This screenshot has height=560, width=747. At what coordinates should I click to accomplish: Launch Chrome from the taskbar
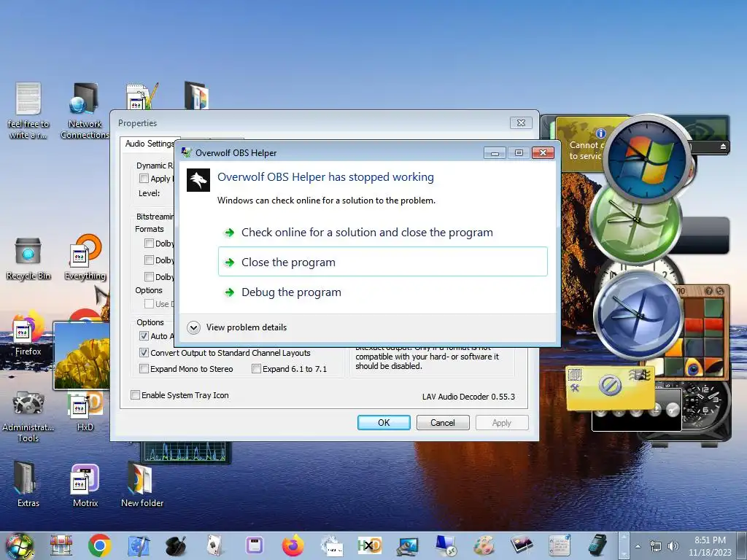tap(99, 545)
